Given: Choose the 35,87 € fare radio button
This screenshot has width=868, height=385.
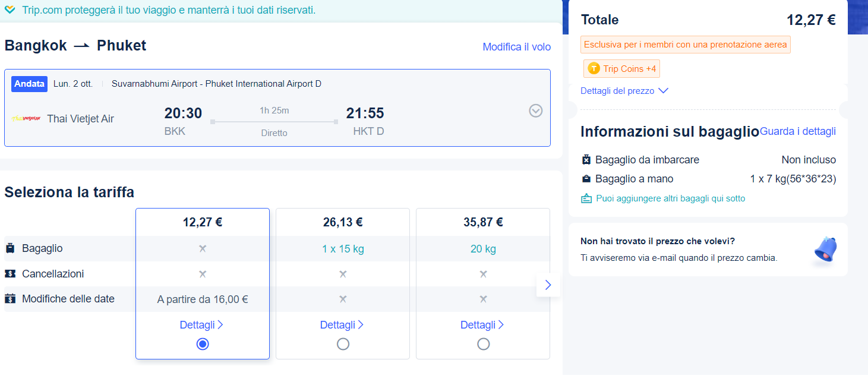Looking at the screenshot, I should (483, 344).
